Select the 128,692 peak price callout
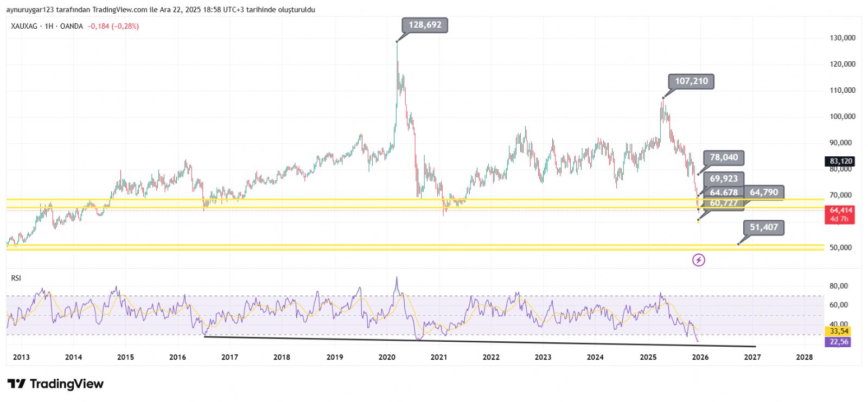Image resolution: width=868 pixels, height=402 pixels. (x=425, y=25)
